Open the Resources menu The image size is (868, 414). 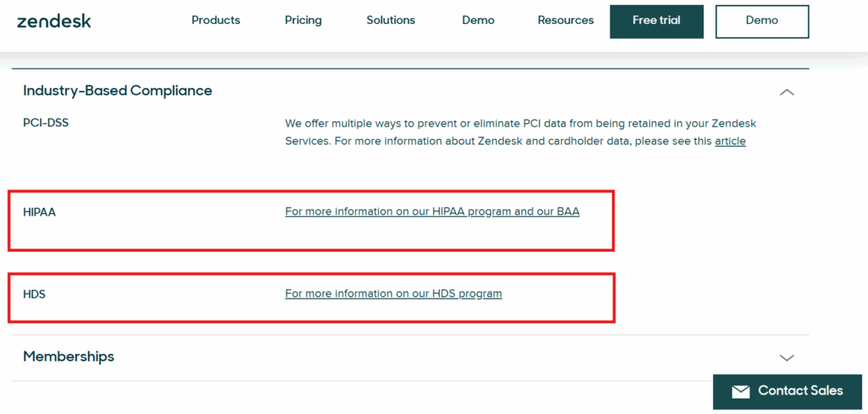click(x=565, y=20)
